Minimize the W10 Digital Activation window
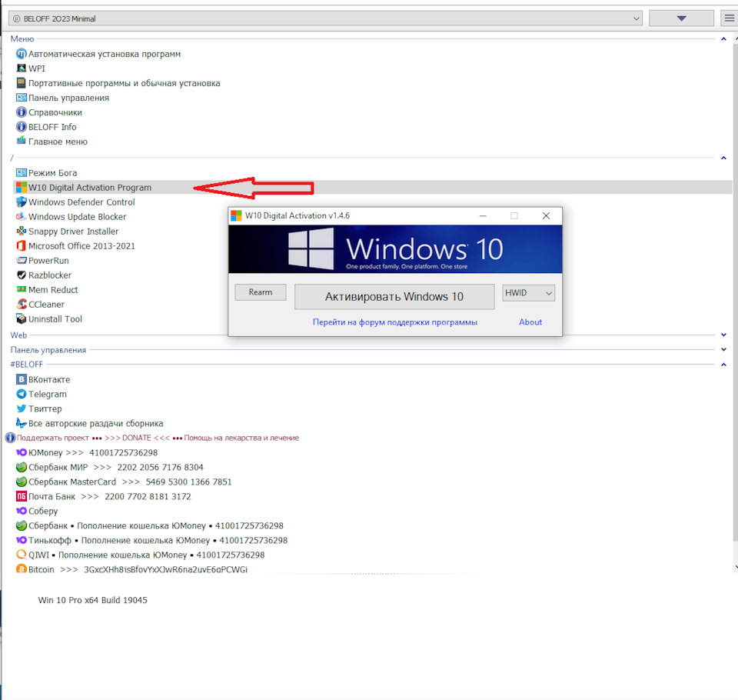This screenshot has width=738, height=700. pyautogui.click(x=483, y=215)
